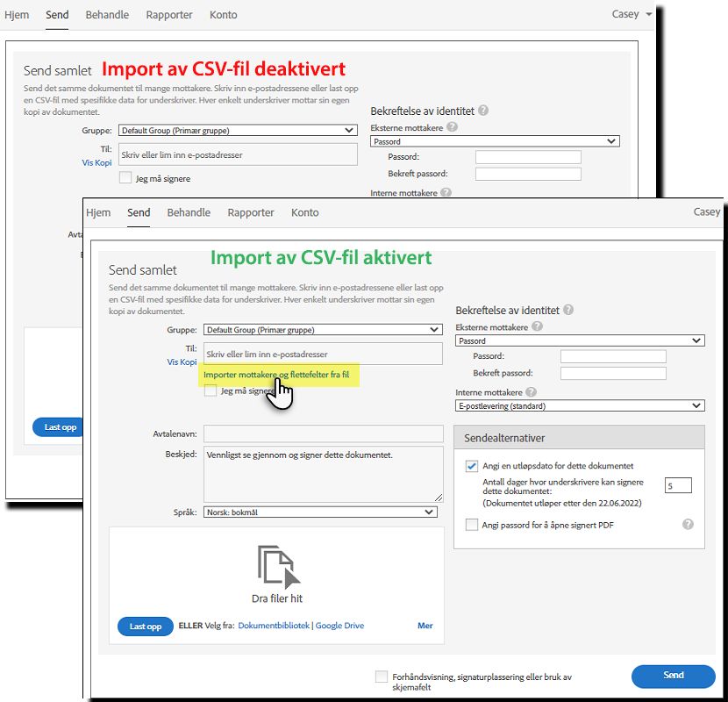Click the file upload icon above Dra filer hit
This screenshot has height=702, width=728.
275,565
